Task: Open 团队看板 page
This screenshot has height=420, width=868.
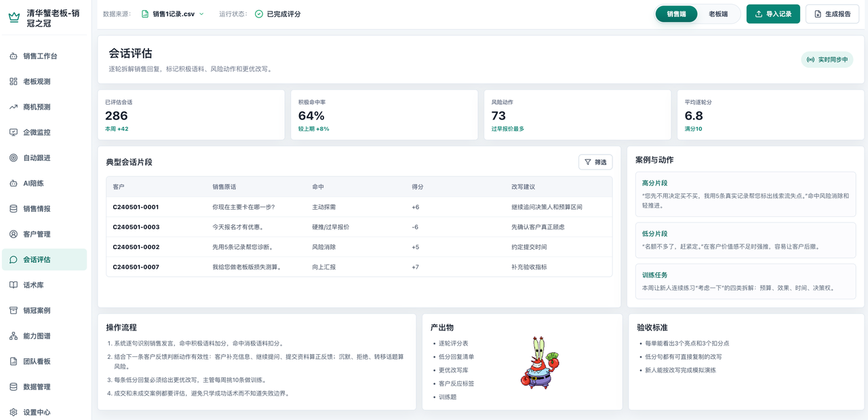Action: (x=44, y=362)
